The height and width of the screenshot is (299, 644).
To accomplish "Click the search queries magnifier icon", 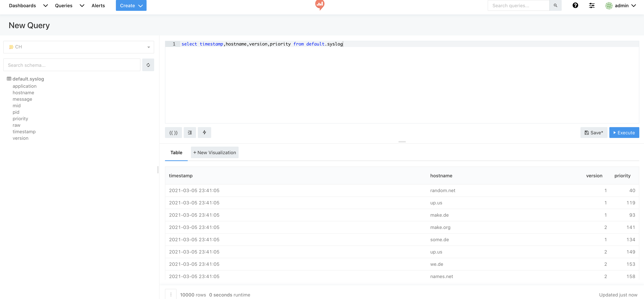I will click(555, 5).
